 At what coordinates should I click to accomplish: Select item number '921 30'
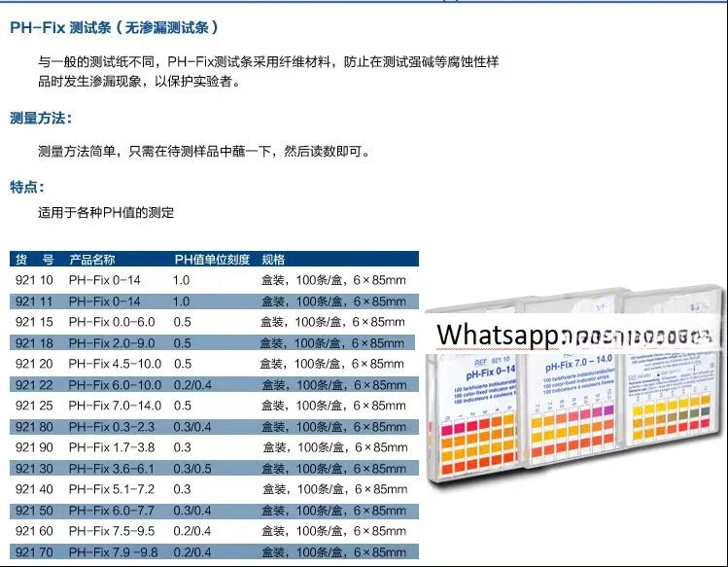pos(34,469)
